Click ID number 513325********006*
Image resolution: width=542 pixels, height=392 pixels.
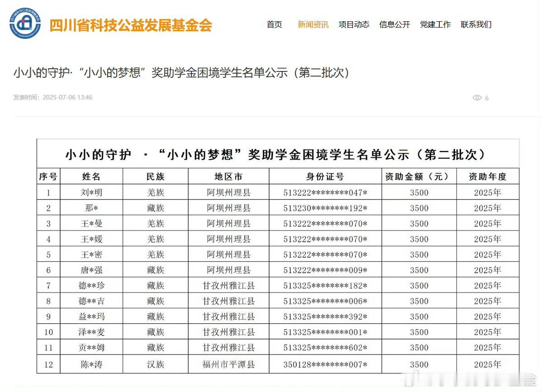325,301
